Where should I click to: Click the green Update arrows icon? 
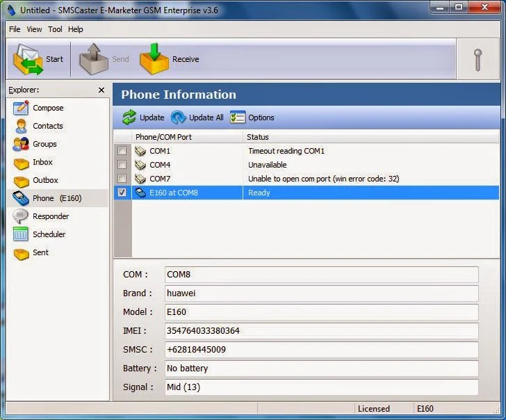tap(129, 118)
